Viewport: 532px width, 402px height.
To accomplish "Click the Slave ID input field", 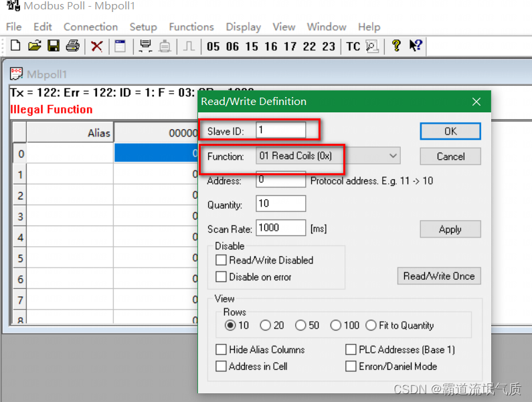I will click(280, 130).
